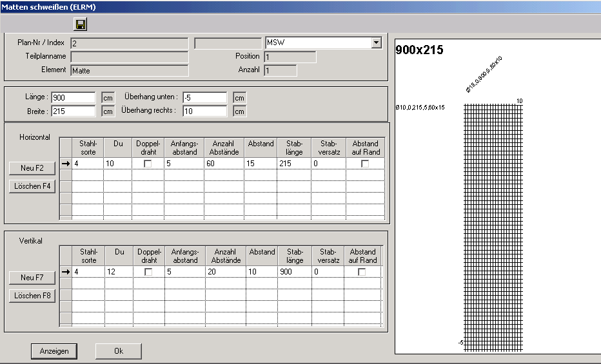This screenshot has width=601, height=364.
Task: Open the MSW dropdown list
Action: point(376,43)
